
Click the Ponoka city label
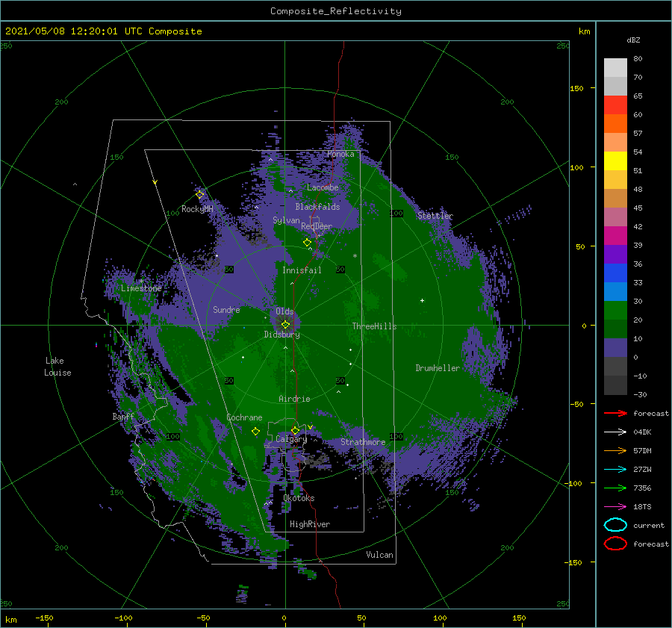[340, 154]
